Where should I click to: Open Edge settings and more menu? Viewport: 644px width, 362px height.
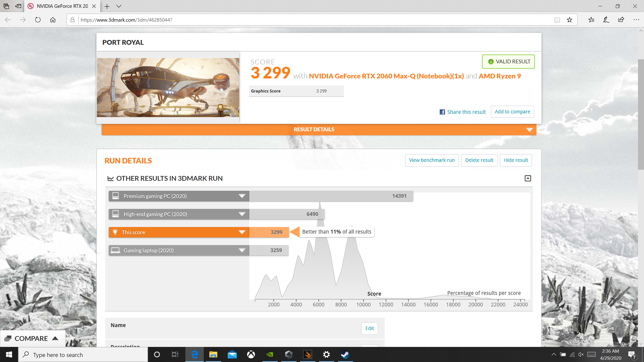pos(636,20)
